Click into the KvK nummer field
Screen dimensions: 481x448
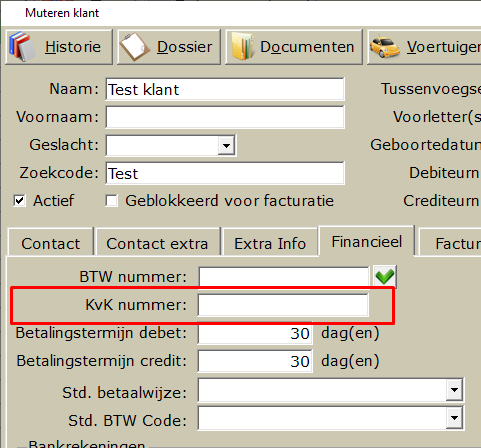pyautogui.click(x=283, y=305)
